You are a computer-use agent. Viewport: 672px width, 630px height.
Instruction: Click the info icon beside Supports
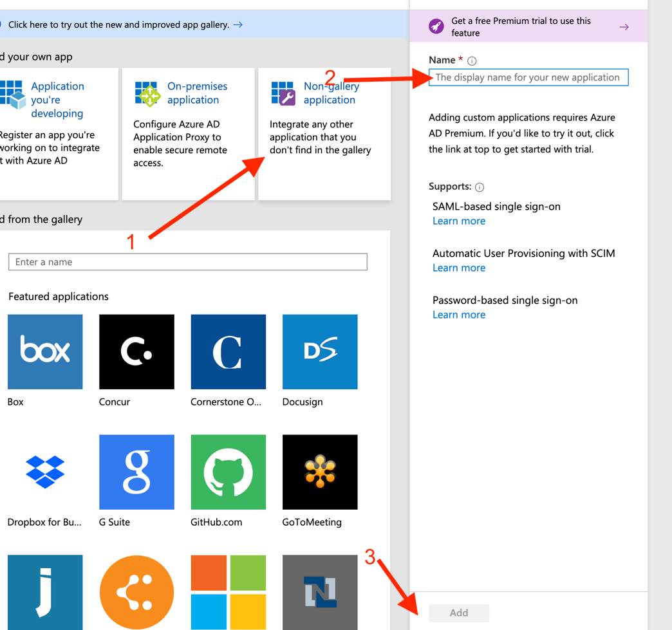[x=480, y=187]
